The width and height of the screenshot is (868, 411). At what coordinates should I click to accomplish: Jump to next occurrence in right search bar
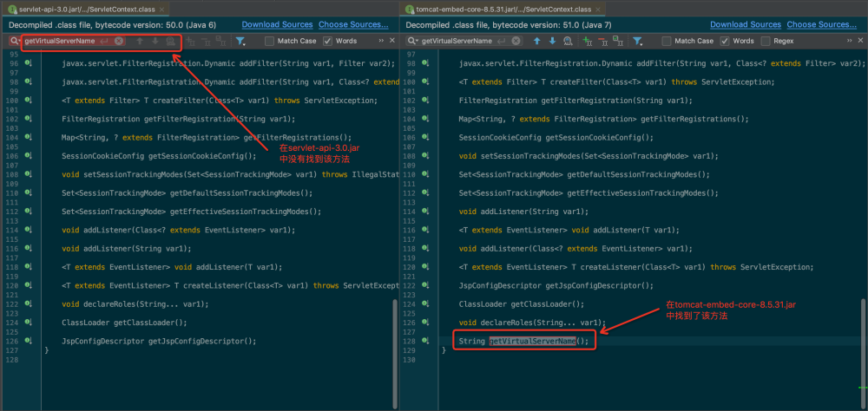[552, 41]
